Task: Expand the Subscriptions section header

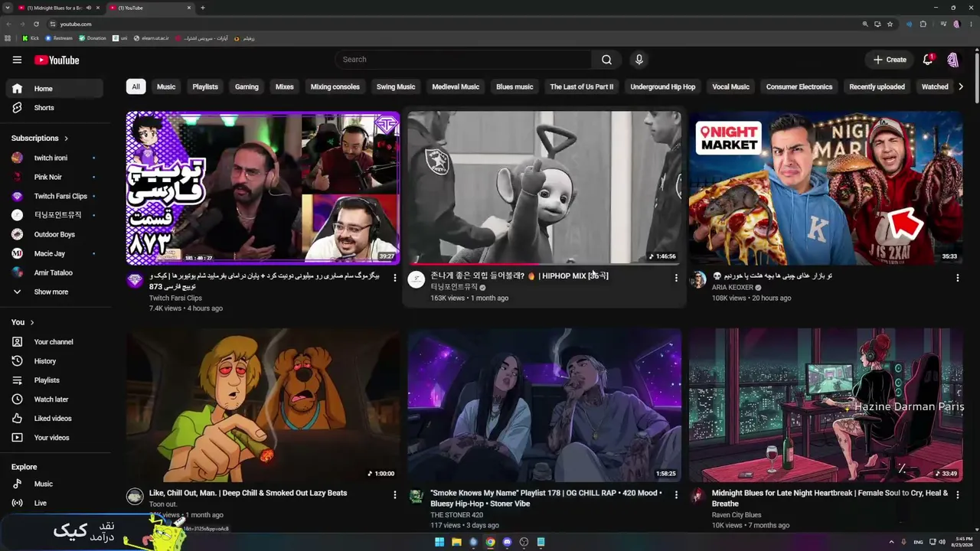Action: click(x=40, y=139)
